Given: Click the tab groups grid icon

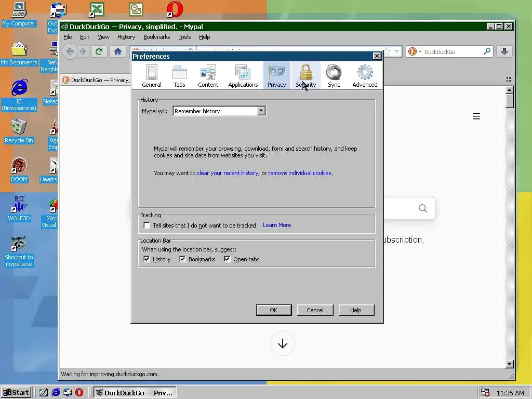Looking at the screenshot, I should tap(508, 79).
